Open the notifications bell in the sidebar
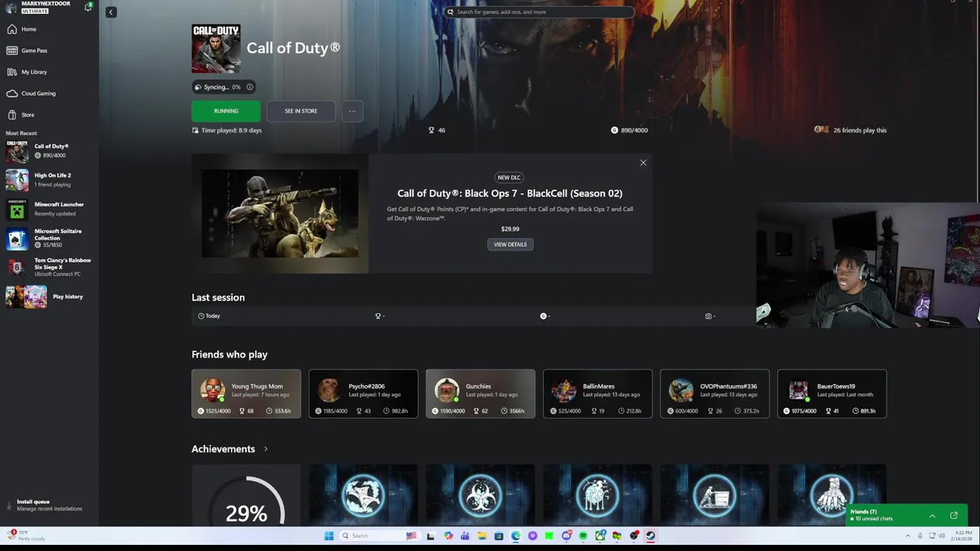The width and height of the screenshot is (980, 551). [x=89, y=6]
